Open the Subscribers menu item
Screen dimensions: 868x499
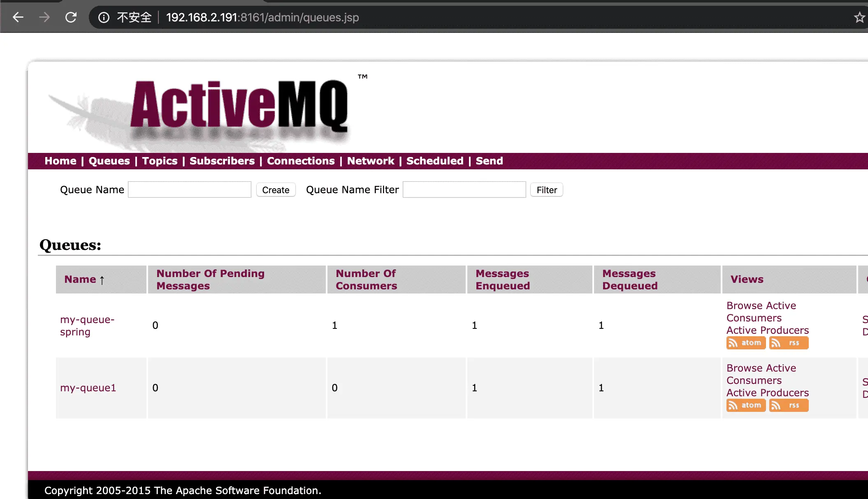tap(222, 161)
